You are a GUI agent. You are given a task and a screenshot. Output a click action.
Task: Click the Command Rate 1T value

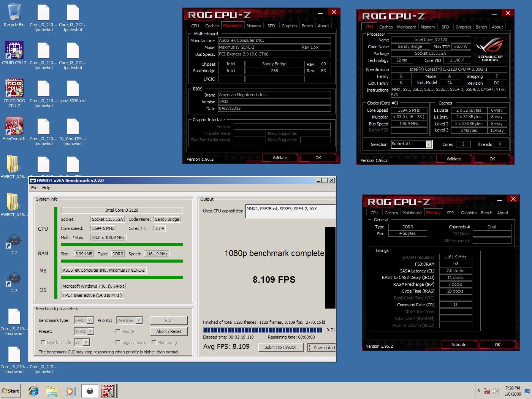(455, 305)
